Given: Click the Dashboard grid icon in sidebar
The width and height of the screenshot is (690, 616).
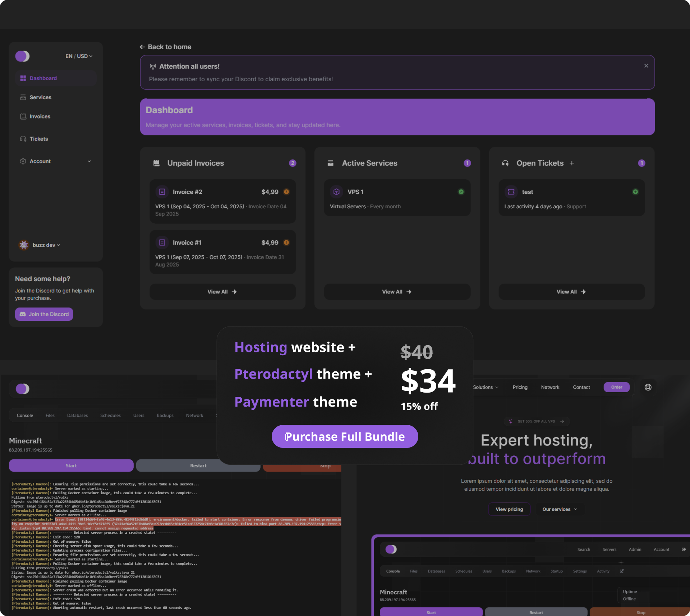Looking at the screenshot, I should click(23, 78).
